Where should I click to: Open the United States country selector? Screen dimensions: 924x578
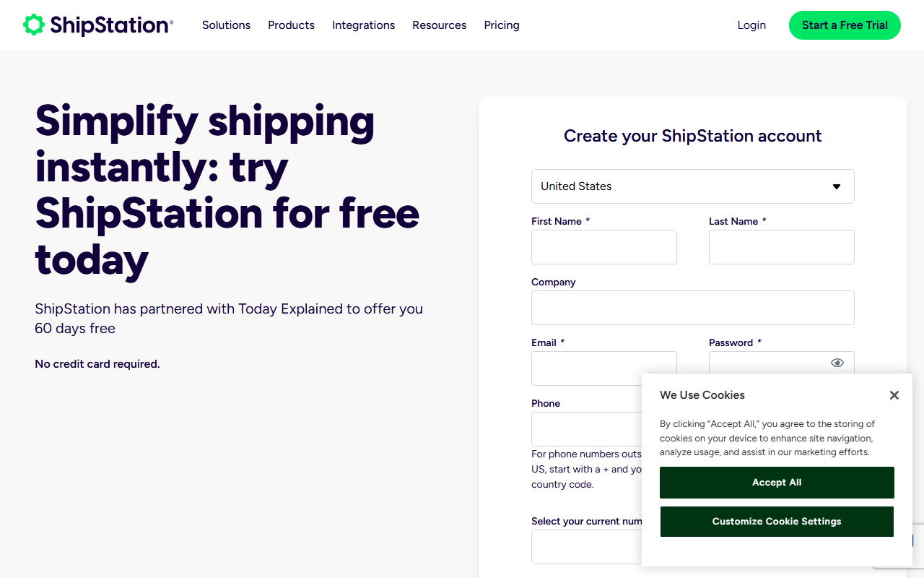coord(693,186)
